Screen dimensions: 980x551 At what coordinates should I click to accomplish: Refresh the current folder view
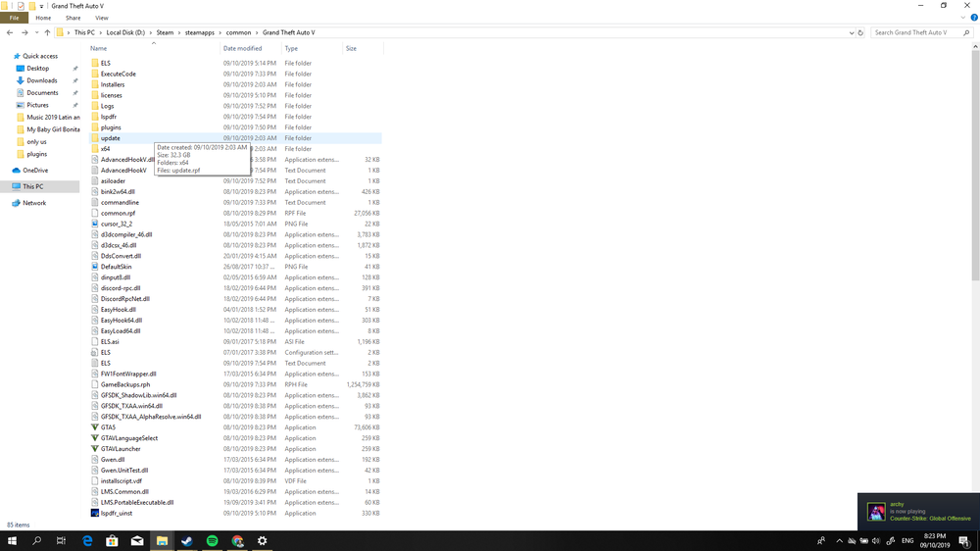(x=860, y=32)
